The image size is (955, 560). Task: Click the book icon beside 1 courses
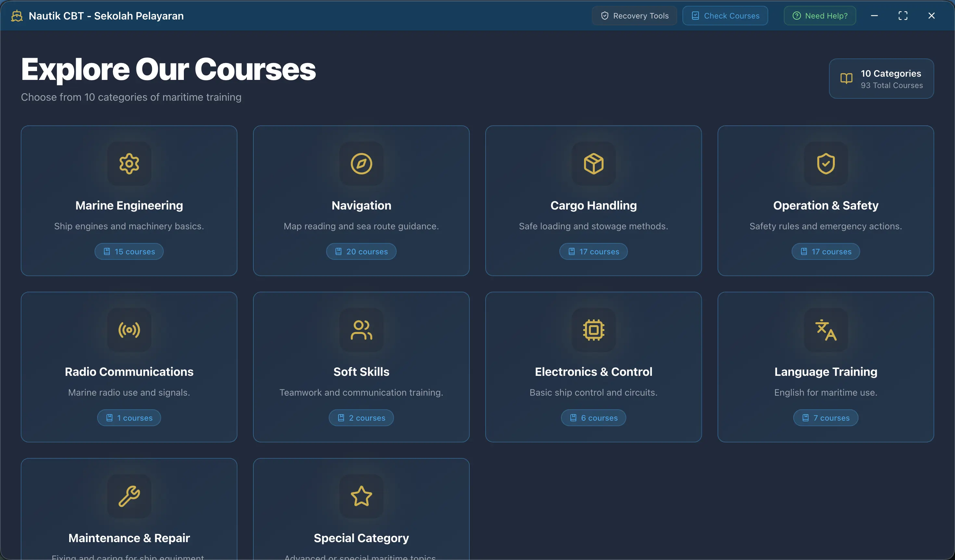pos(109,418)
